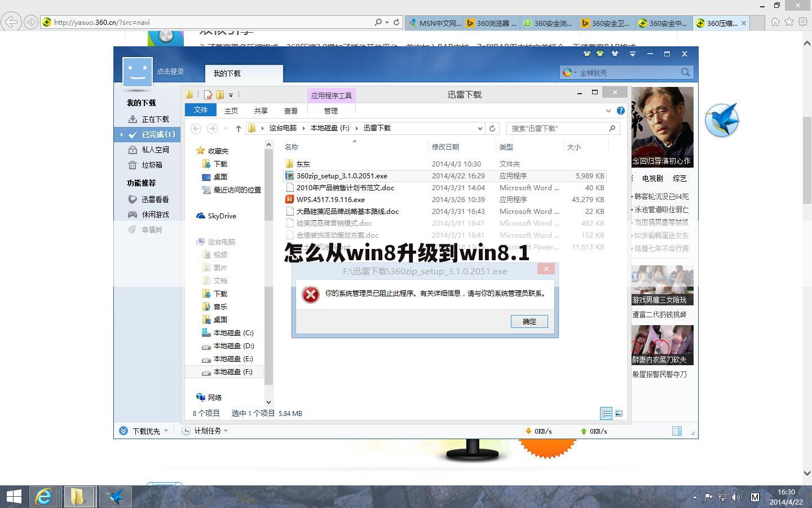812x508 pixels.
Task: Expand the quick access toolbar dropdown
Action: tap(231, 95)
